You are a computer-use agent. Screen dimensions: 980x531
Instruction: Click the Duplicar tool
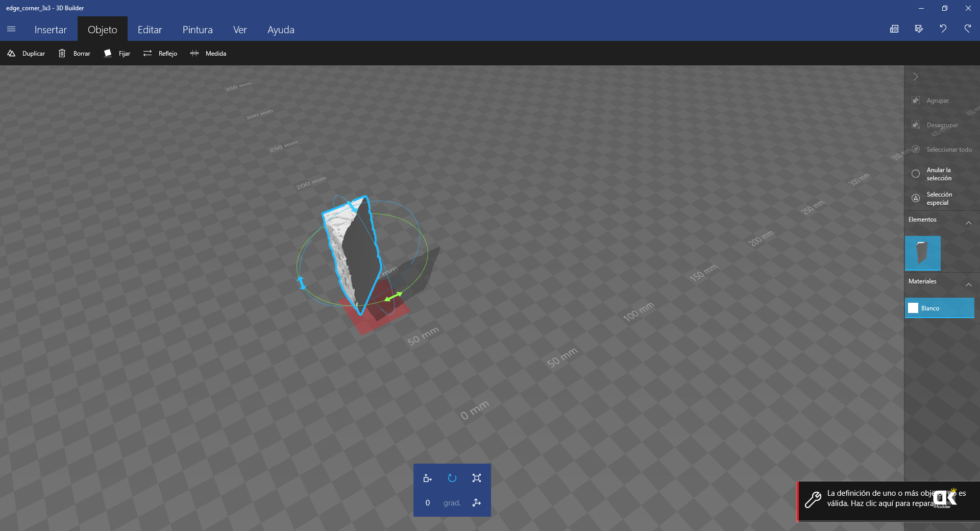click(26, 53)
